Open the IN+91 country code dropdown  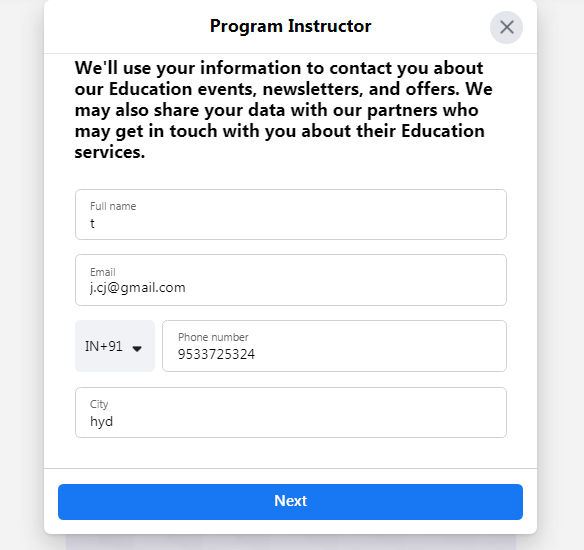[115, 346]
